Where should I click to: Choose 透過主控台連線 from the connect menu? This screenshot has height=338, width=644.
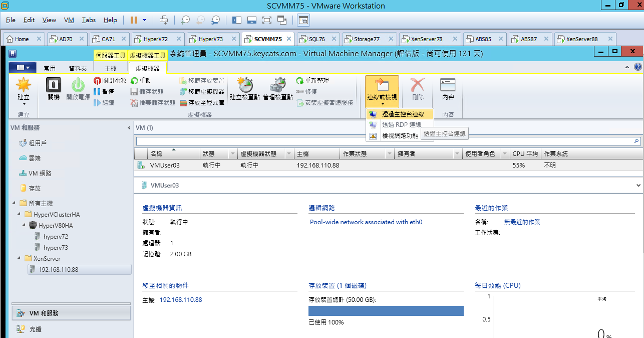coord(400,114)
